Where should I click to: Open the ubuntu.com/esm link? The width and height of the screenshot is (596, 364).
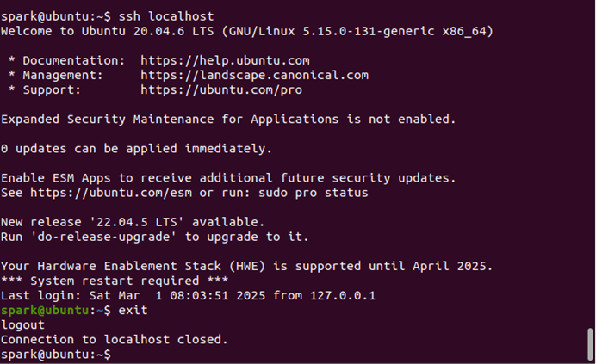(111, 193)
